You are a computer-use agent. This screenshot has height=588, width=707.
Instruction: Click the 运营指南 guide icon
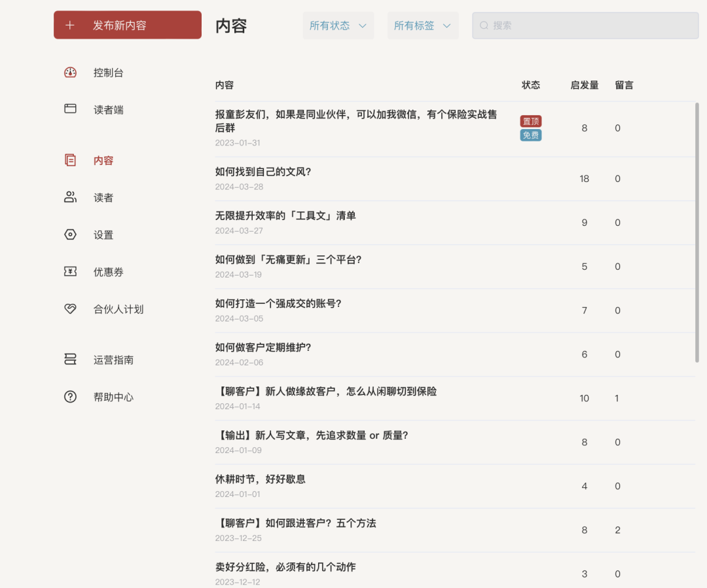(70, 359)
